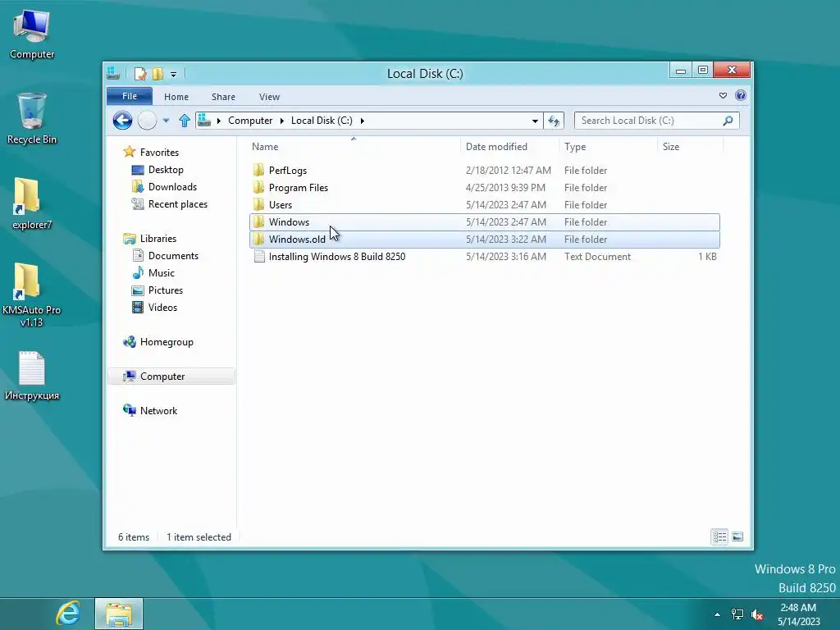Open Desktop under Favorites
This screenshot has height=630, width=840.
click(166, 170)
